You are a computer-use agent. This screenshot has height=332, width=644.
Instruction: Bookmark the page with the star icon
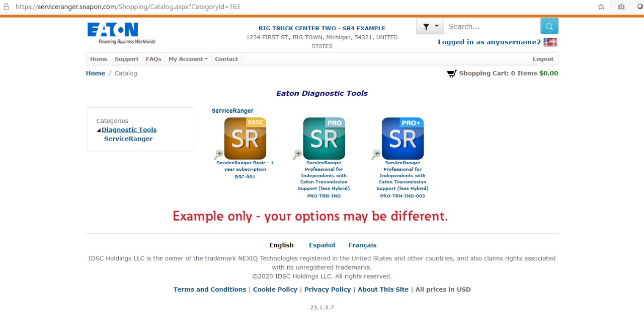pos(601,7)
